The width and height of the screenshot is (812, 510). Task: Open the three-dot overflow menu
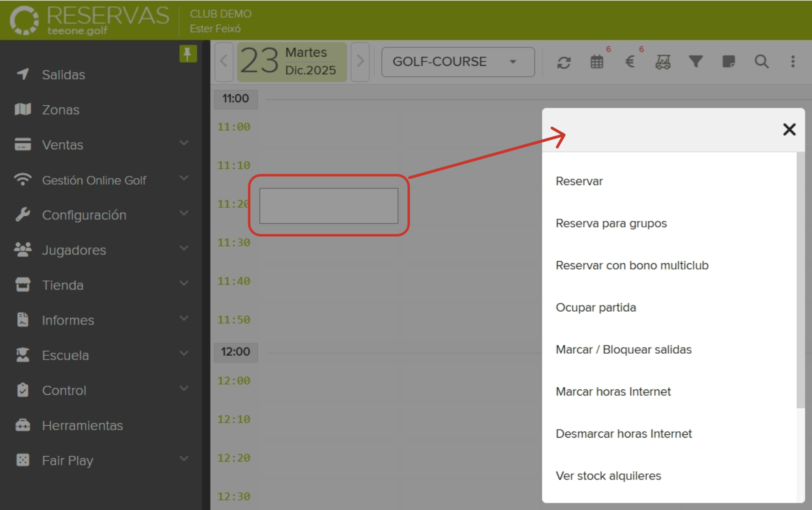793,62
